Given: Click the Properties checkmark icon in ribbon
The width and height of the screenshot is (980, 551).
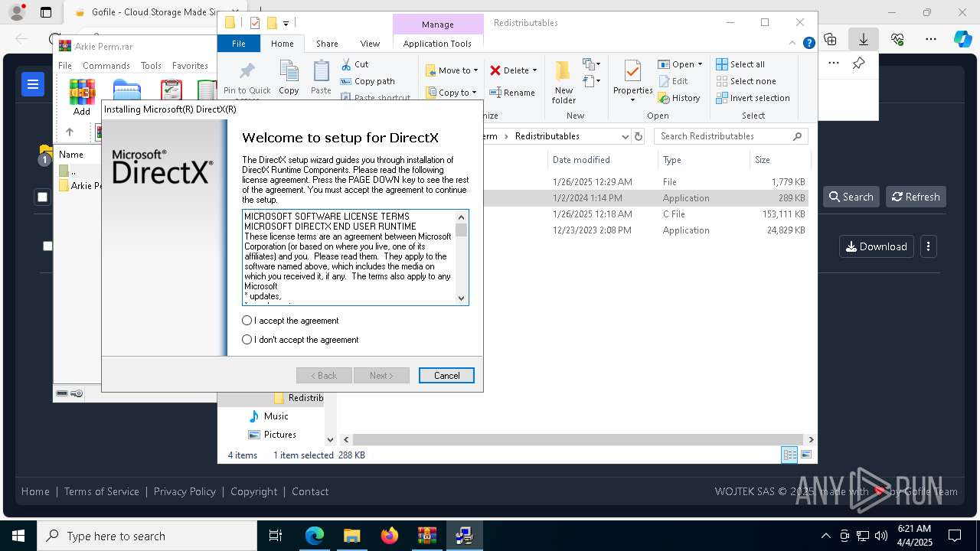Looking at the screenshot, I should pos(632,72).
